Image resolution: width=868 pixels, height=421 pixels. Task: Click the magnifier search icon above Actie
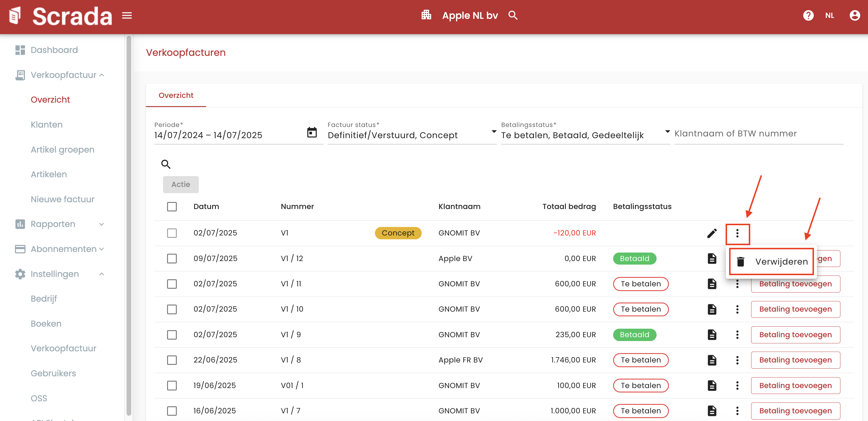(x=165, y=164)
